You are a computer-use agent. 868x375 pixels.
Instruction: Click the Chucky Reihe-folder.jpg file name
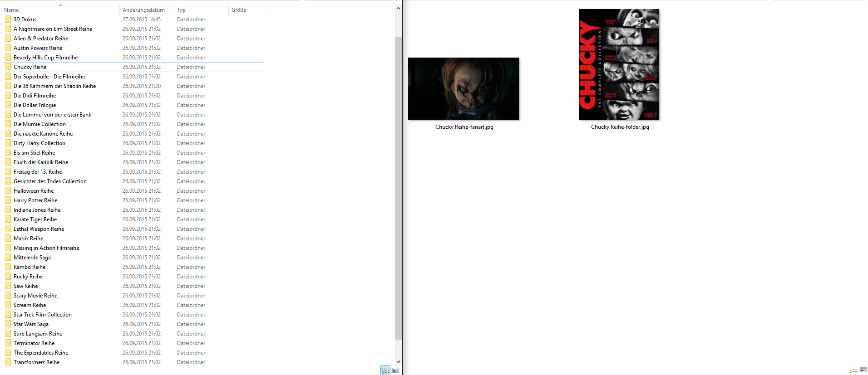tap(620, 127)
